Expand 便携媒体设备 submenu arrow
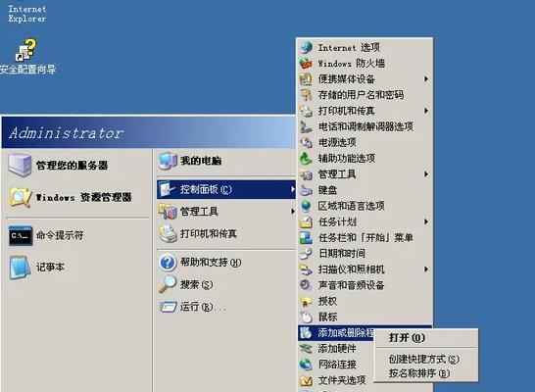Image resolution: width=535 pixels, height=392 pixels. tap(426, 79)
